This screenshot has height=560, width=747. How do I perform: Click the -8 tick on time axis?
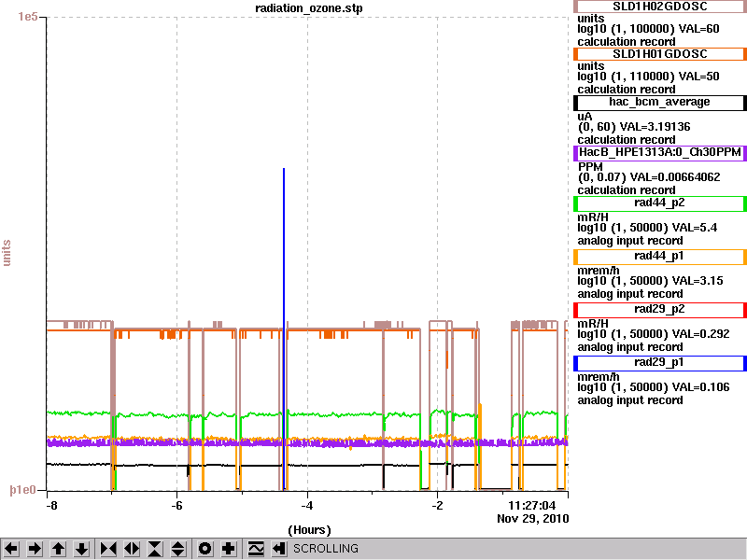[51, 506]
